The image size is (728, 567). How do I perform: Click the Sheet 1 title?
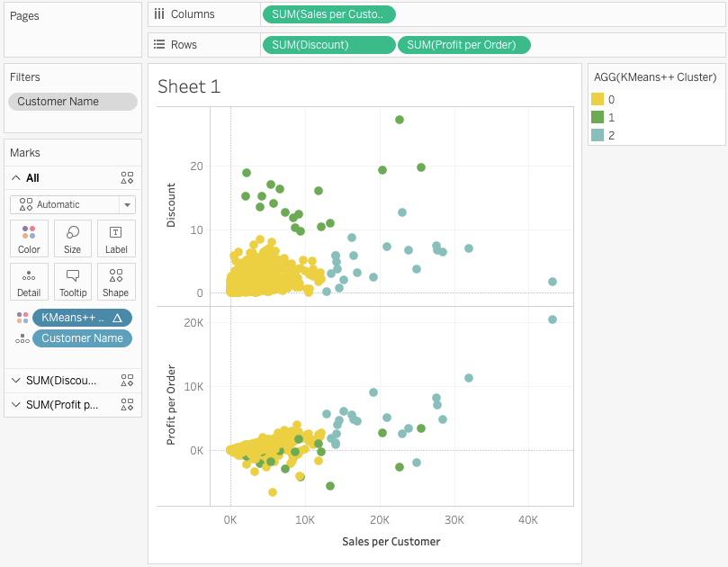189,86
